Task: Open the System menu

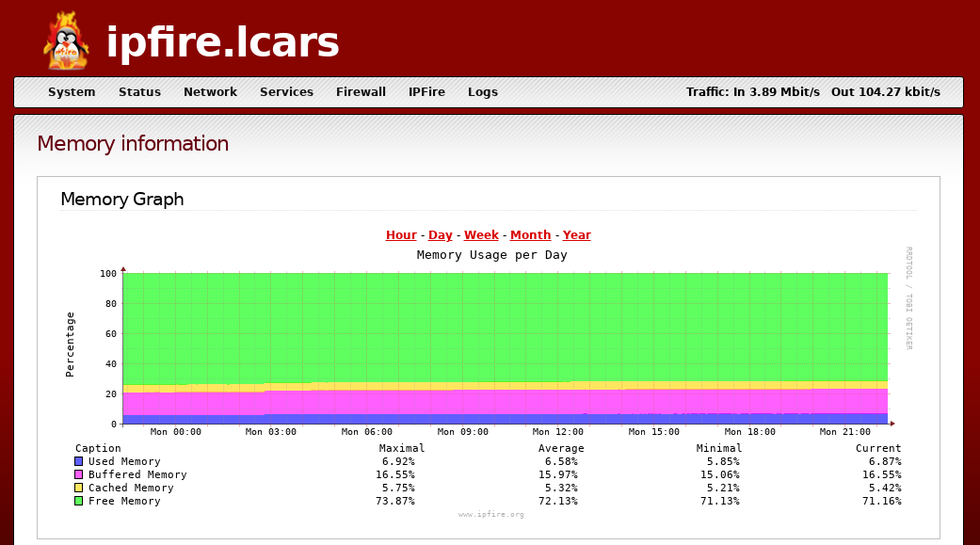Action: click(72, 92)
